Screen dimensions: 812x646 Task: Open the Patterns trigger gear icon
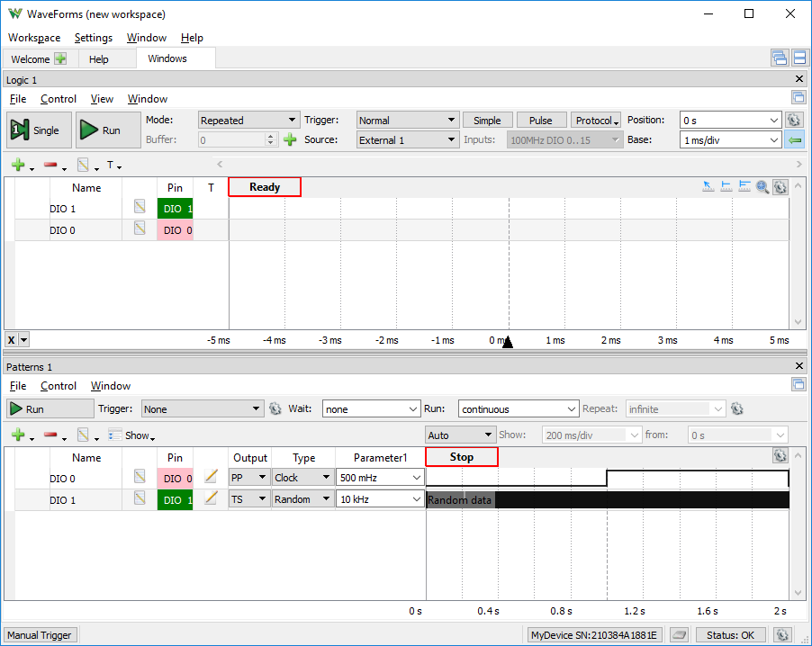point(275,409)
